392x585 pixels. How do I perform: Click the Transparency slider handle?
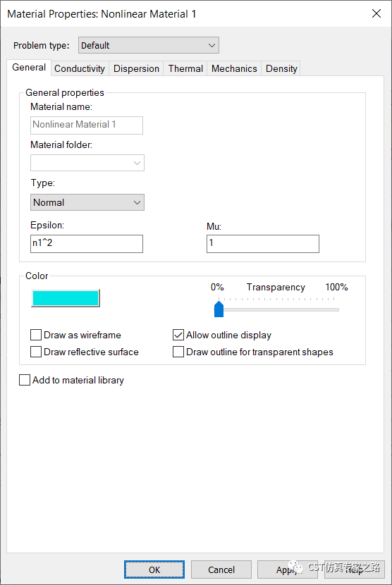coord(219,309)
